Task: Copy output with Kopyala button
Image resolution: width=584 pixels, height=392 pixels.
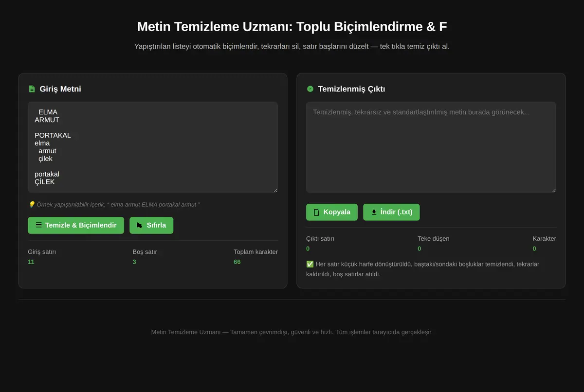Action: [332, 212]
